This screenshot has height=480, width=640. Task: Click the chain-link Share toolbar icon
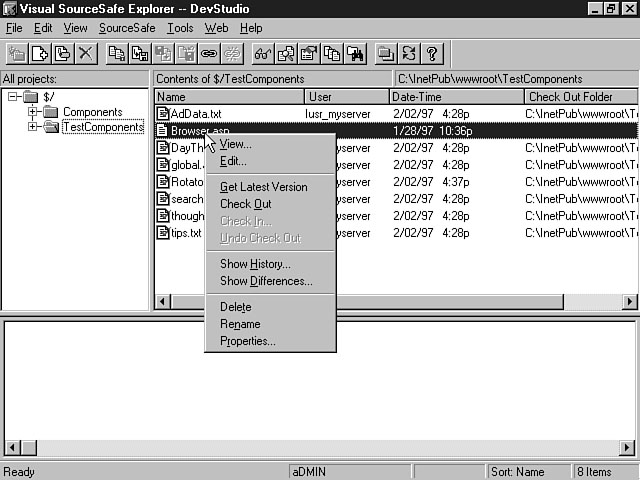(209, 53)
